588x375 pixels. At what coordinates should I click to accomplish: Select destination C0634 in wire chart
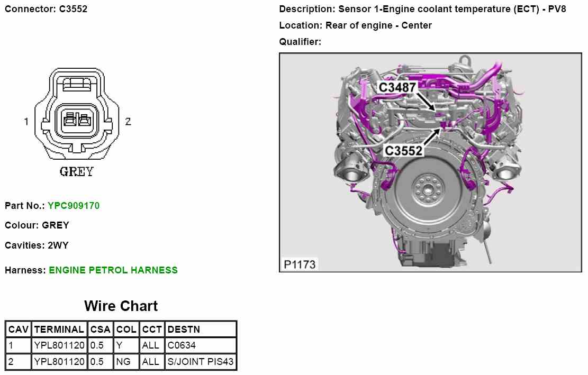pos(181,346)
